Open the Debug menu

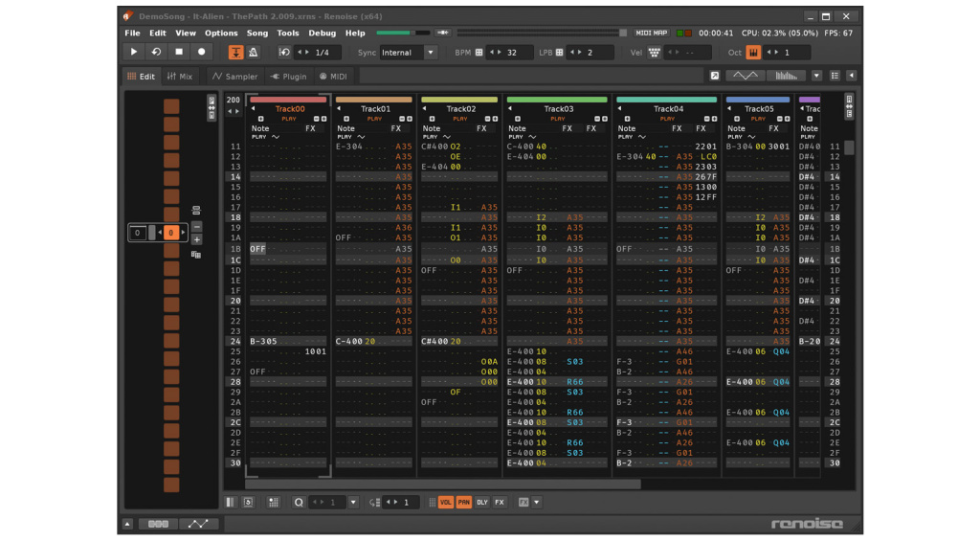pos(322,34)
